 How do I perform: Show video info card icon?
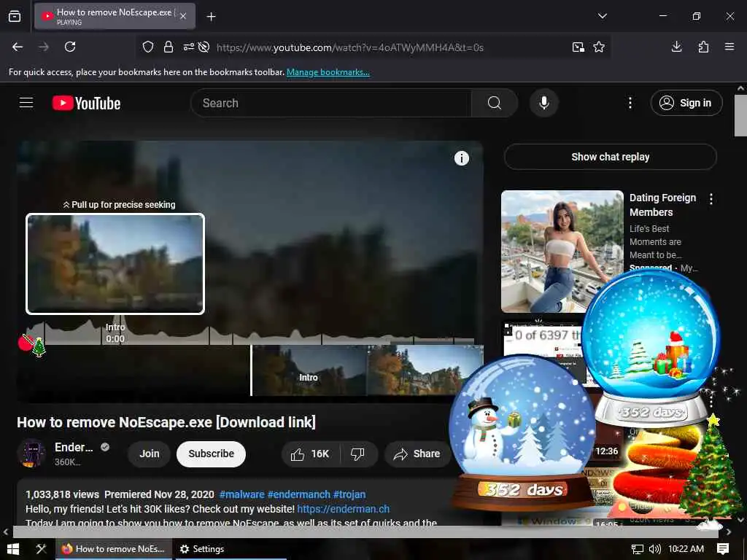461,158
